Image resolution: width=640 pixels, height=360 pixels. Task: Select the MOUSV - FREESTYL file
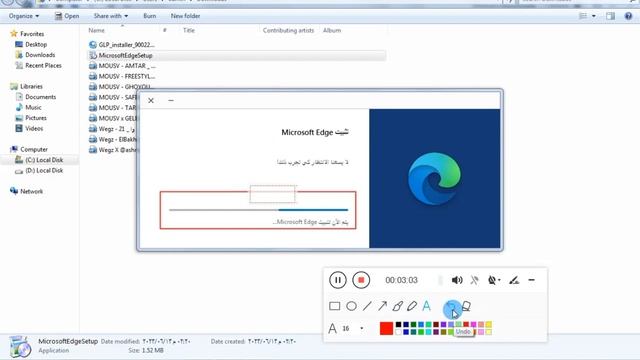[x=122, y=76]
